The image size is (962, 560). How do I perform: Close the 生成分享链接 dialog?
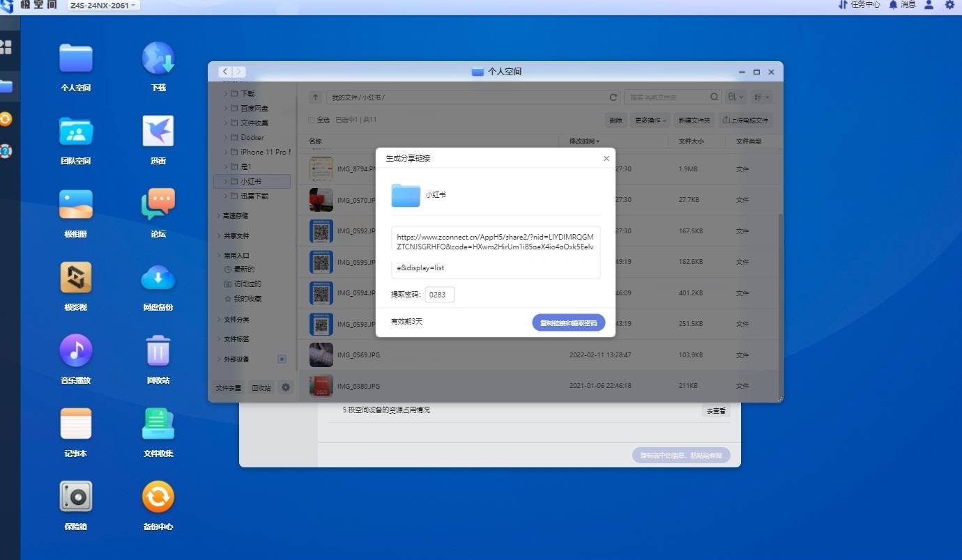point(606,159)
